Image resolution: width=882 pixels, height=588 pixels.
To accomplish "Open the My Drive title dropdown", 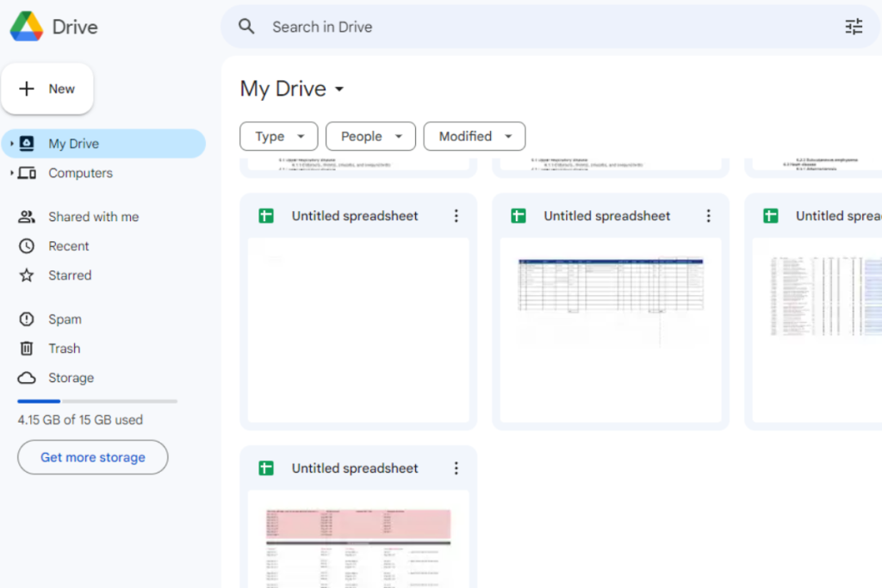I will click(339, 89).
